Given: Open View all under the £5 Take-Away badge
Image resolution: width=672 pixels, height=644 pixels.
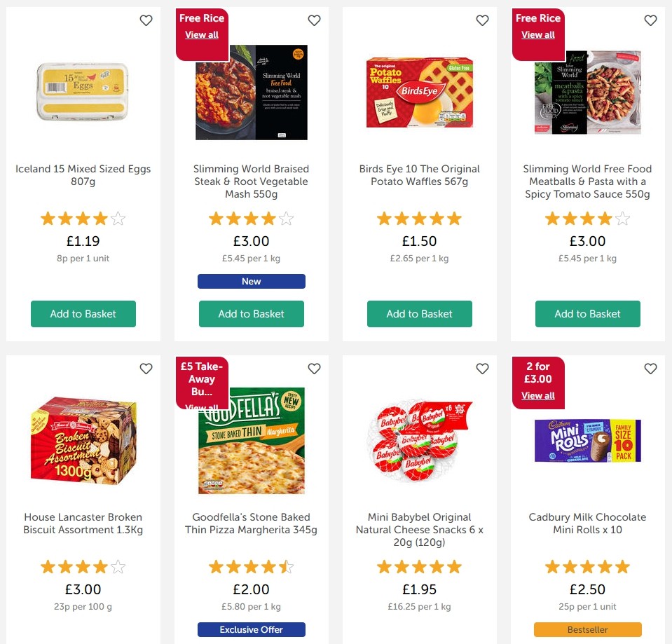Looking at the screenshot, I should pyautogui.click(x=202, y=407).
